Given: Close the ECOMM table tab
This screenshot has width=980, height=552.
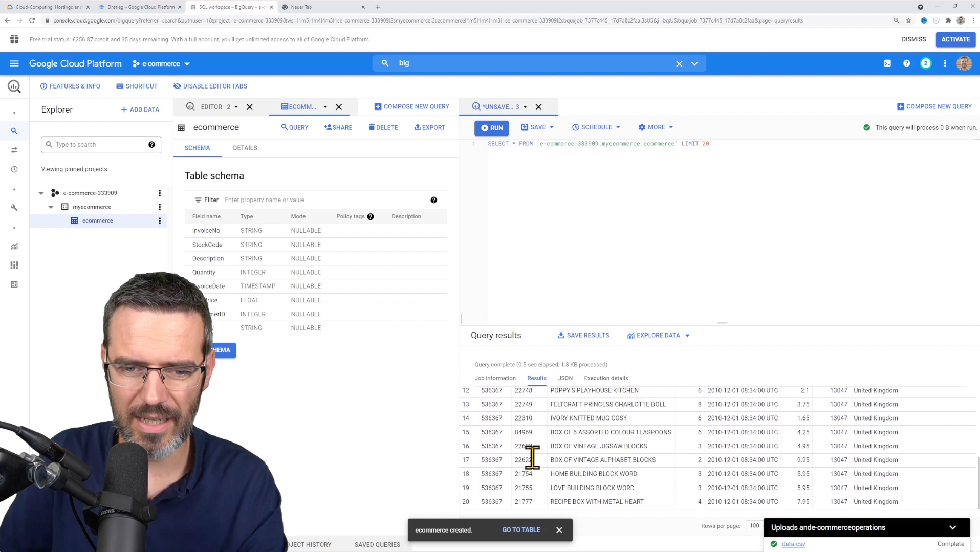Looking at the screenshot, I should [339, 107].
